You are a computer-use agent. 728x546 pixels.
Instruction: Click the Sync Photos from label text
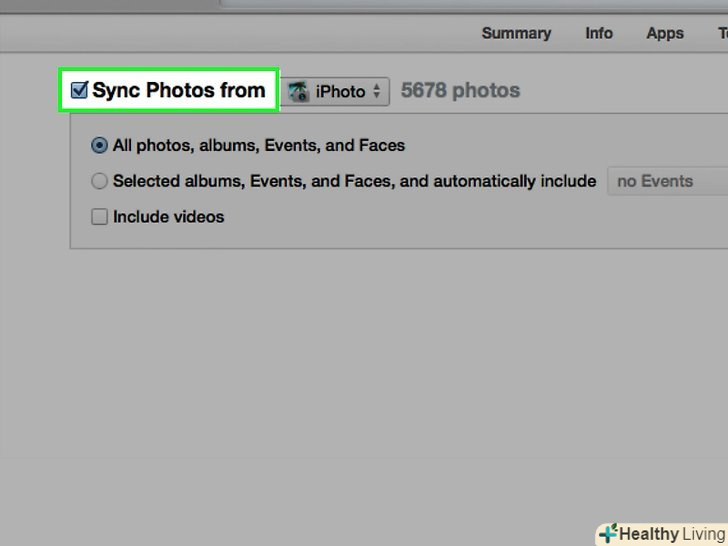178,91
